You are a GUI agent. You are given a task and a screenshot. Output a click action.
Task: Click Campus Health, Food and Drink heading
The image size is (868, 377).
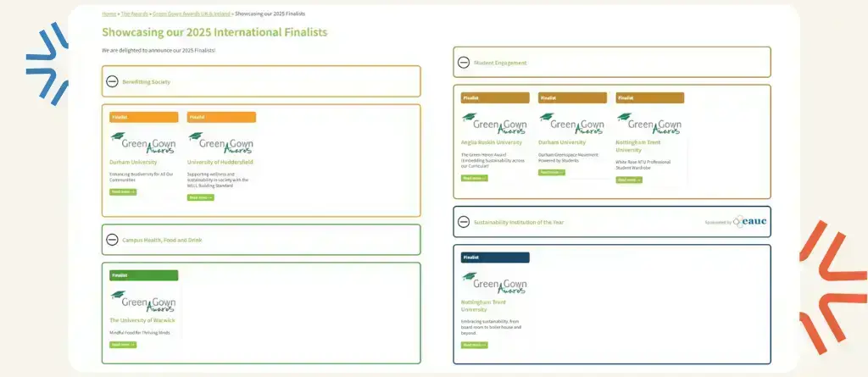click(x=162, y=241)
